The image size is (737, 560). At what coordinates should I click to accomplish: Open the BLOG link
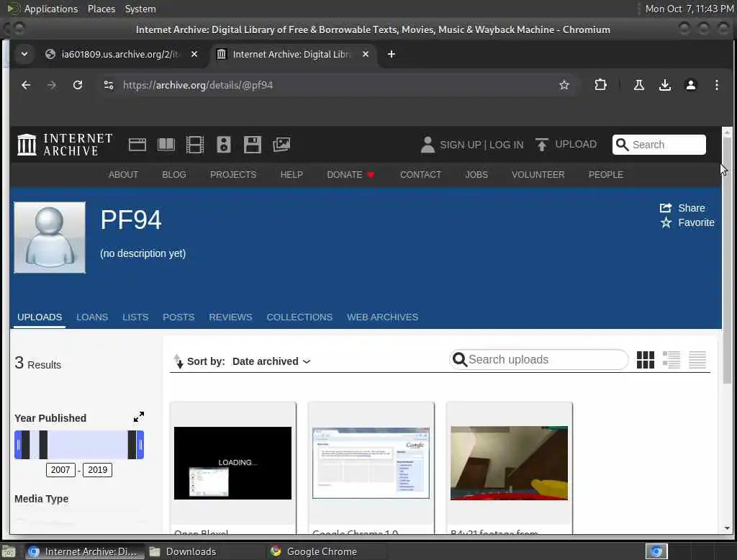174,174
